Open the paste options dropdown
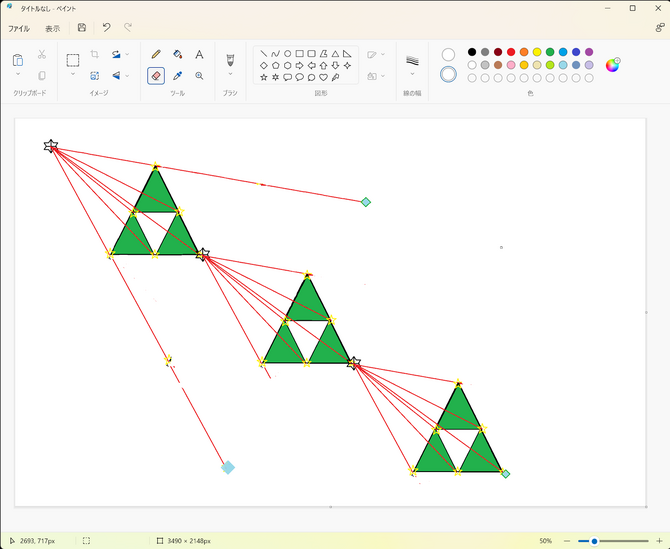This screenshot has width=670, height=549. tap(18, 75)
